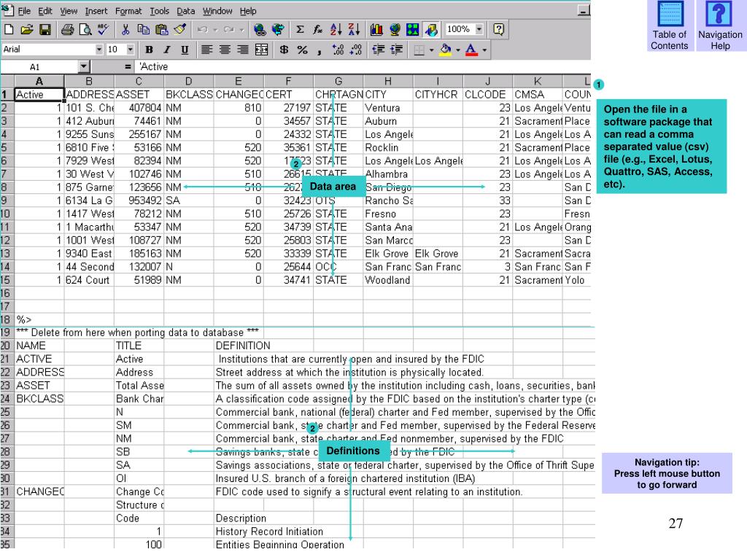Open Print Preview
This screenshot has width=747, height=560.
[x=85, y=29]
